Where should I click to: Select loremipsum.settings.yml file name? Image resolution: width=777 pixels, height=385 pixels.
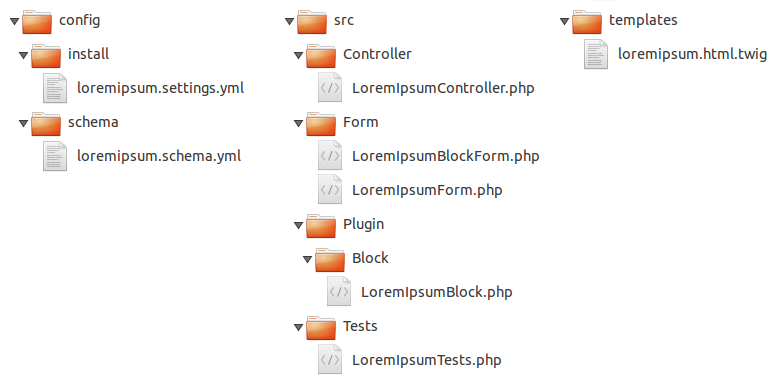click(161, 88)
